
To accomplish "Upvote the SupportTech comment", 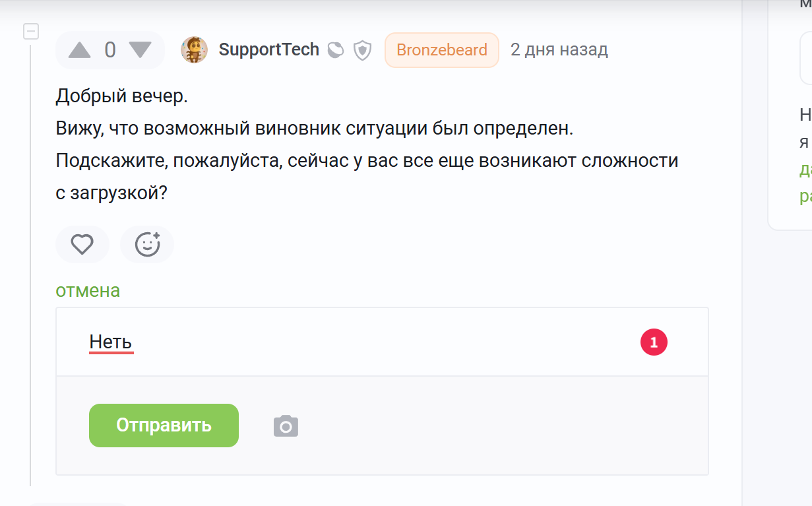I will [x=79, y=50].
